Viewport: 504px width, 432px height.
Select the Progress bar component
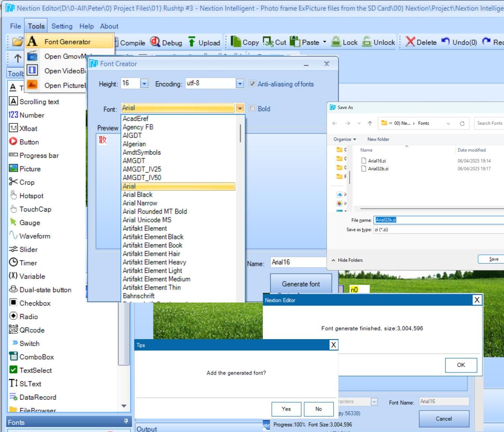pos(38,155)
